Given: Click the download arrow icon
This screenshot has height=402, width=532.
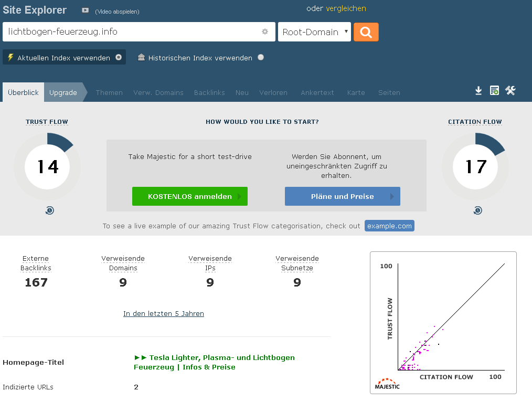Looking at the screenshot, I should click(478, 91).
